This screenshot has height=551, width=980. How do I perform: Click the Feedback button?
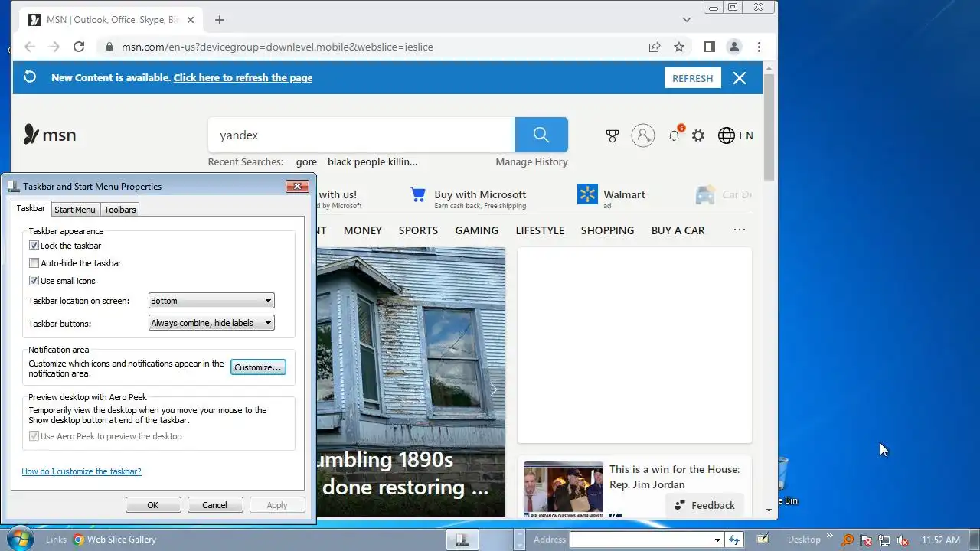(704, 505)
